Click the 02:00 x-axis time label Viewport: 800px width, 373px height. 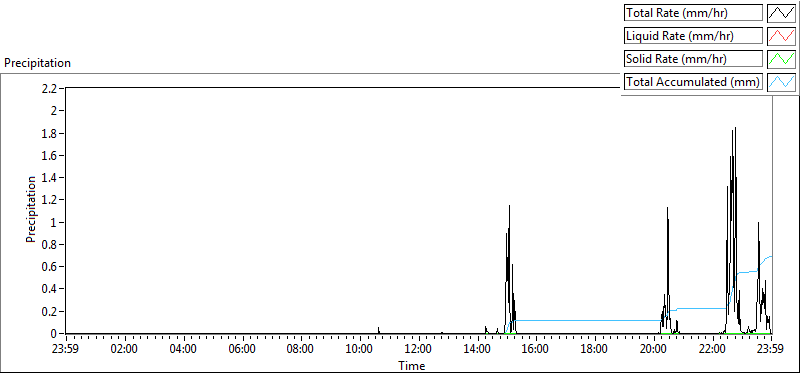click(125, 350)
